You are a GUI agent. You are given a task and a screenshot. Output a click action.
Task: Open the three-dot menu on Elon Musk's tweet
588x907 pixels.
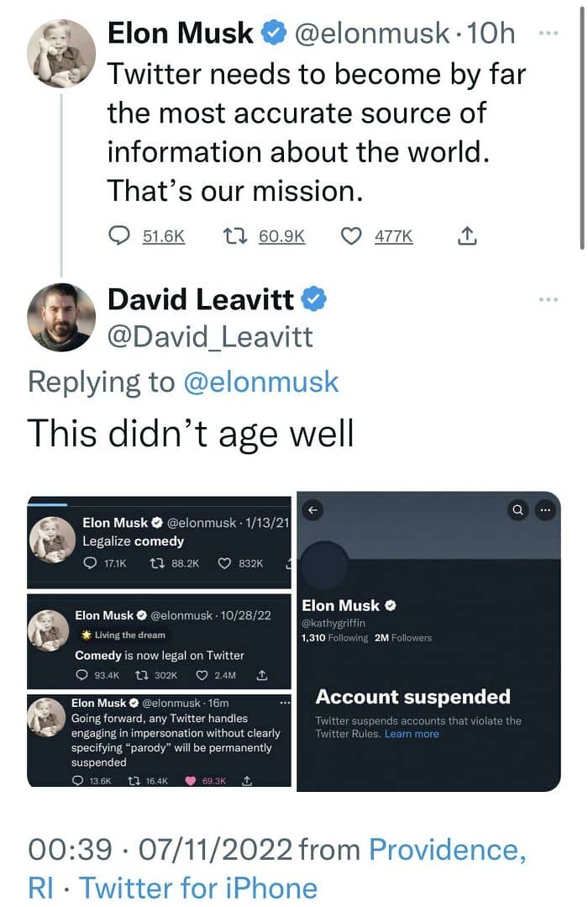[x=547, y=34]
